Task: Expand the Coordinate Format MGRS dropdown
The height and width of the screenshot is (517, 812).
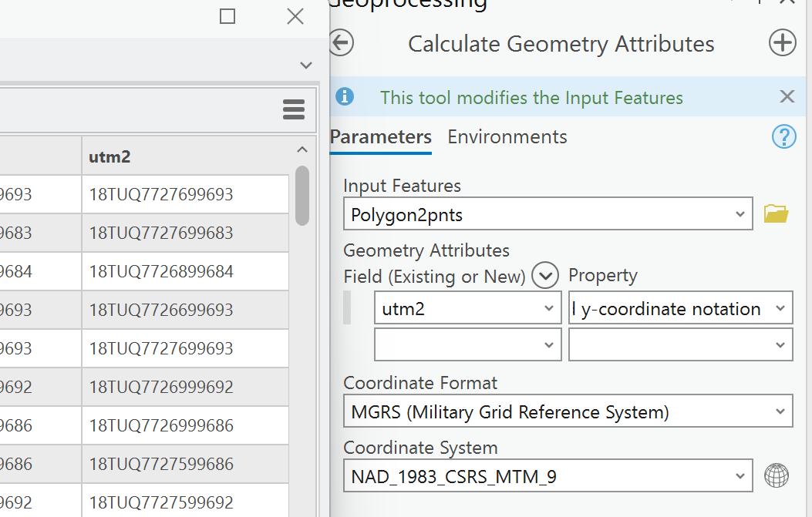Action: click(780, 411)
